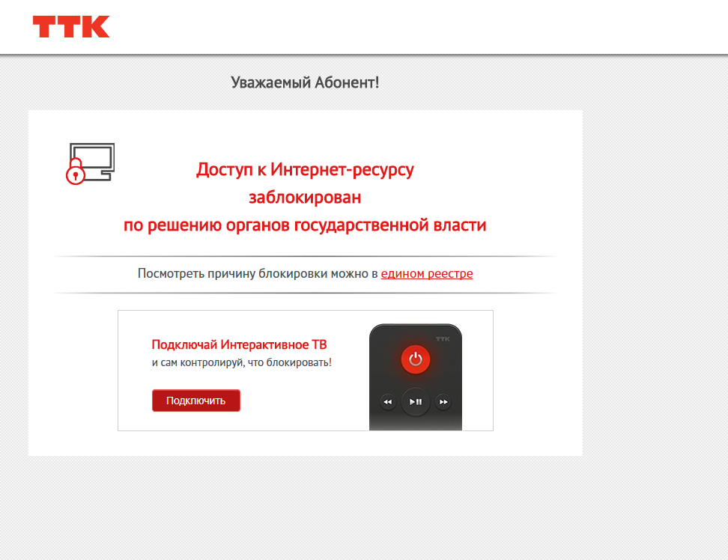This screenshot has height=560, width=728.
Task: Open the 'едином реестре' link
Action: [x=427, y=274]
